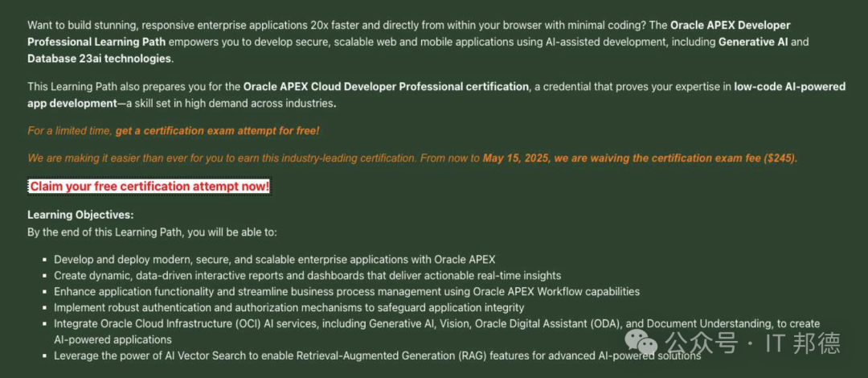
Task: Click the 'Learning Objectives:' heading
Action: pos(81,215)
